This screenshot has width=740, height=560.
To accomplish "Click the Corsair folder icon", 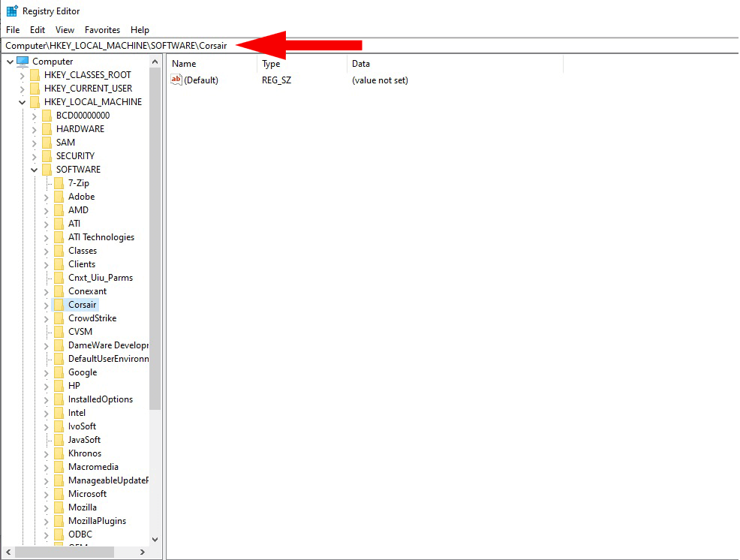I will pyautogui.click(x=59, y=305).
